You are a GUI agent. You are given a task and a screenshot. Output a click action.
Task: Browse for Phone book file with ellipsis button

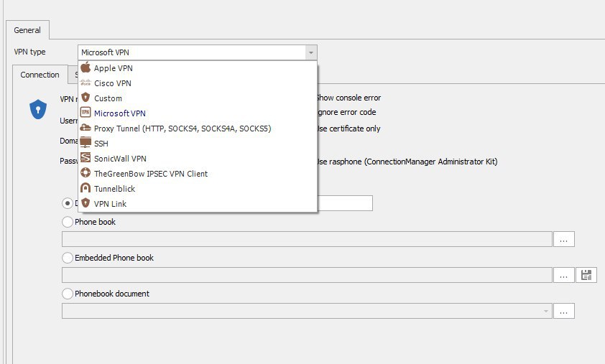pos(564,240)
